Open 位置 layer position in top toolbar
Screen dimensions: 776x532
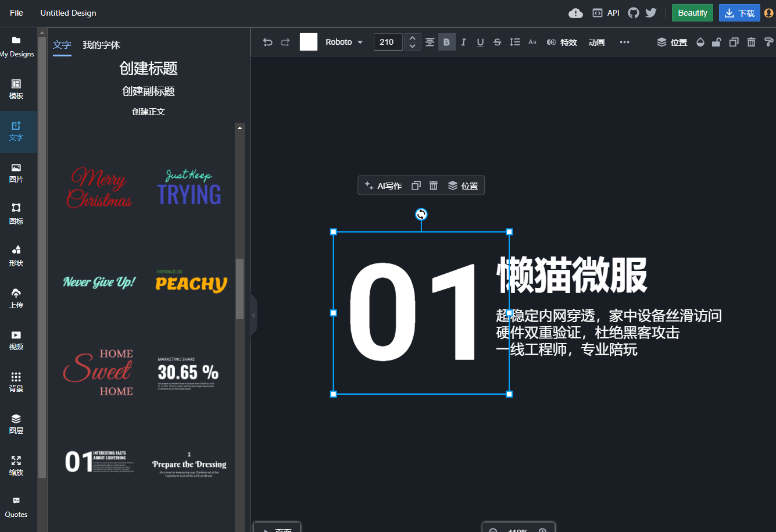672,42
